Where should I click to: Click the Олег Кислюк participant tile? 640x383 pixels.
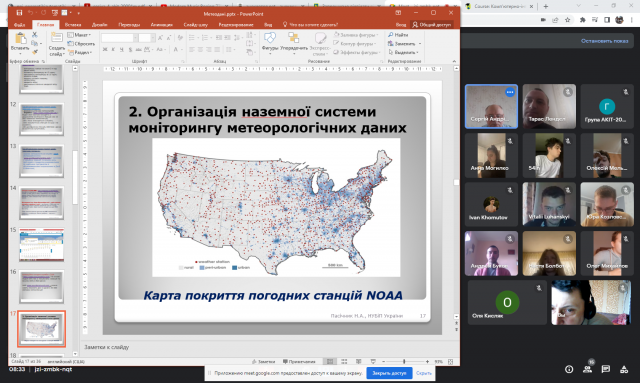click(507, 303)
